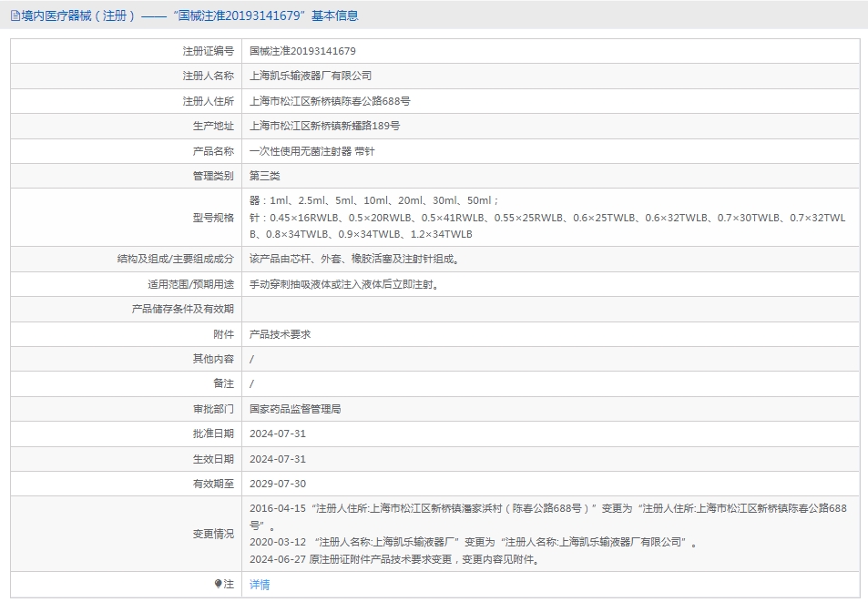Click the 产品名称 row label
The width and height of the screenshot is (868, 602).
click(213, 151)
